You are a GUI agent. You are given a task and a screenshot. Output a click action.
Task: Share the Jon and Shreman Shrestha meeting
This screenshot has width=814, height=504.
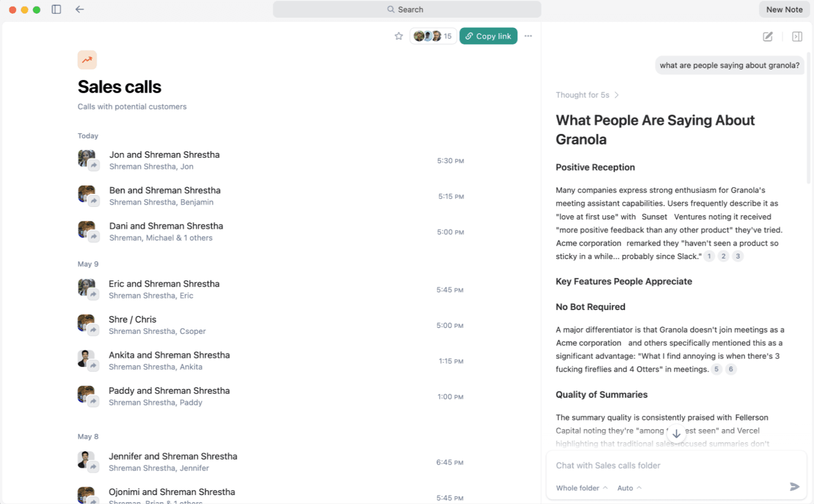click(94, 167)
